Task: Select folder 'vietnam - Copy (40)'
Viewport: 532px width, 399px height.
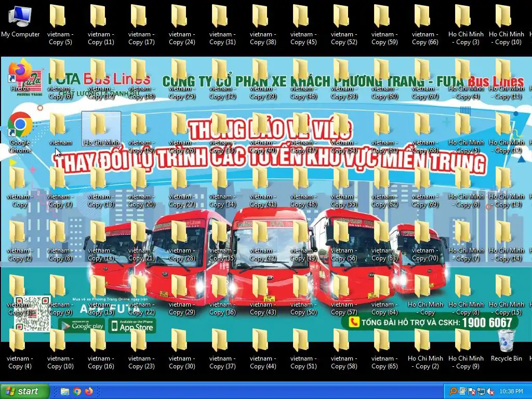Action: pos(263,134)
